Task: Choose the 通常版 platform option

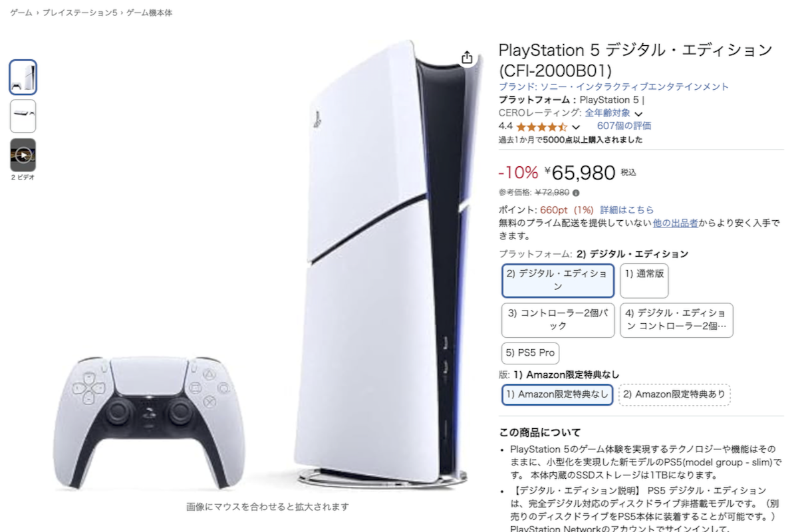Action: 644,280
